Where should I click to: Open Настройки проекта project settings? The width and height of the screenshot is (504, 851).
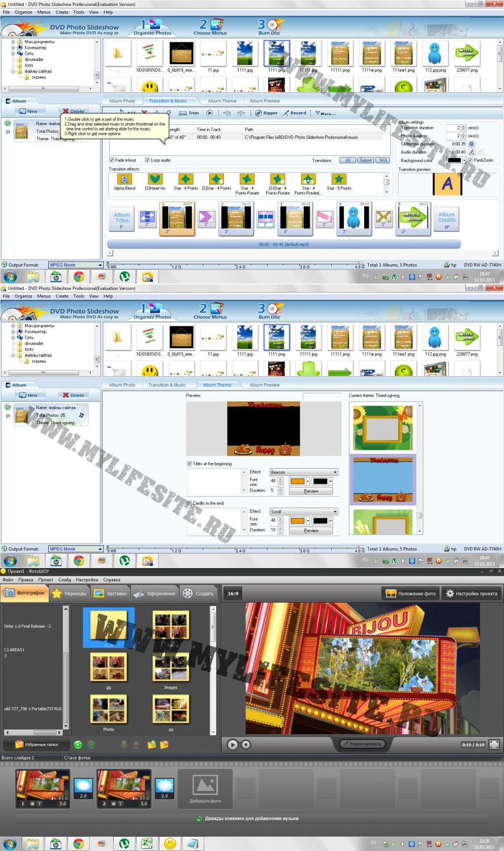(x=472, y=594)
